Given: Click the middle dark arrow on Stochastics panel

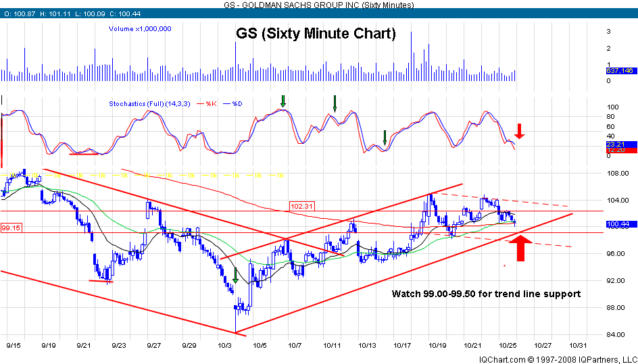Looking at the screenshot, I should [334, 103].
